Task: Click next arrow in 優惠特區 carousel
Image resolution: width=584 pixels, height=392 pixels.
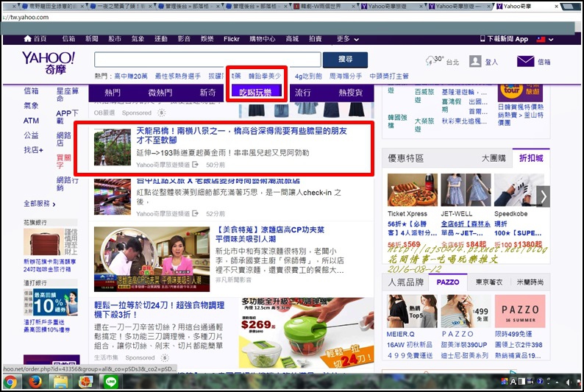Action: tap(544, 196)
